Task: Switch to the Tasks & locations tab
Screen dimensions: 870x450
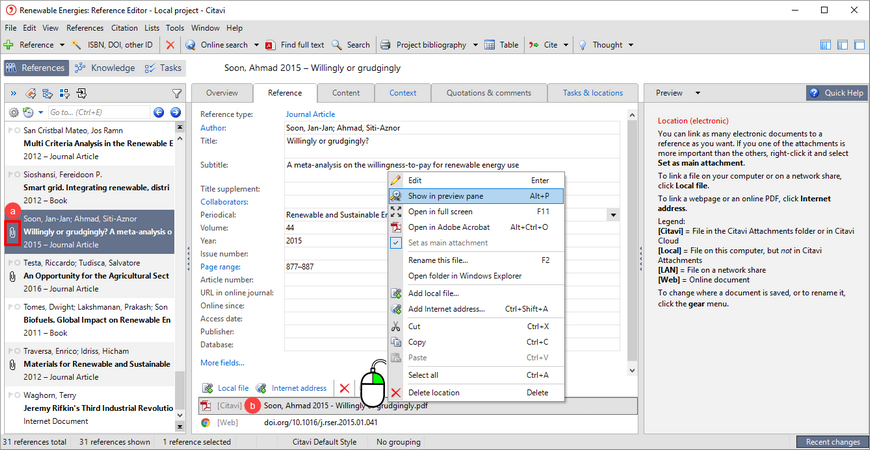Action: [593, 93]
